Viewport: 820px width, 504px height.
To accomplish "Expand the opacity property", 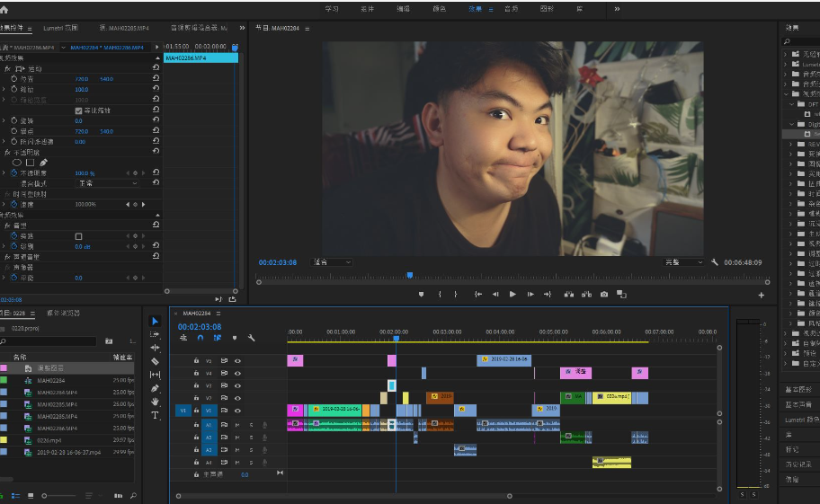I will point(4,172).
